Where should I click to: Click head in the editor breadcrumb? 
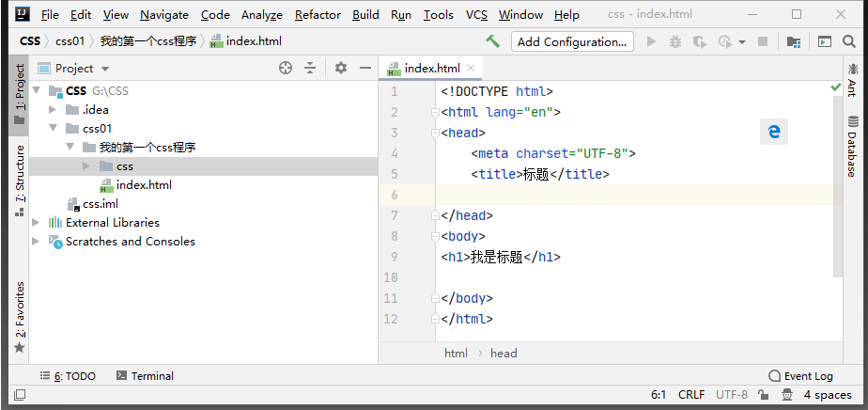point(504,353)
